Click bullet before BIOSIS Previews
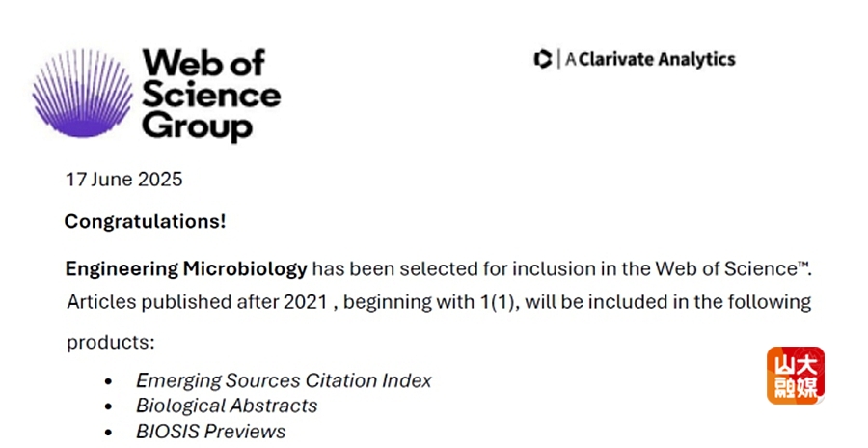Image resolution: width=868 pixels, height=448 pixels. point(108,433)
